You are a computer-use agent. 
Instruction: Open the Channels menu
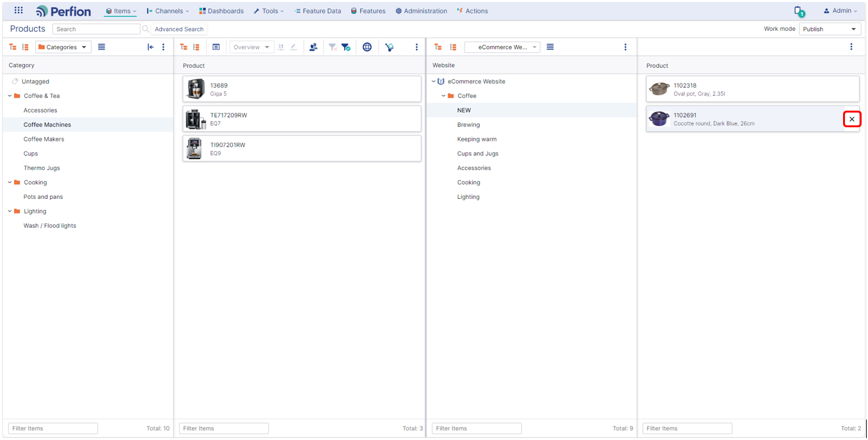[x=168, y=11]
